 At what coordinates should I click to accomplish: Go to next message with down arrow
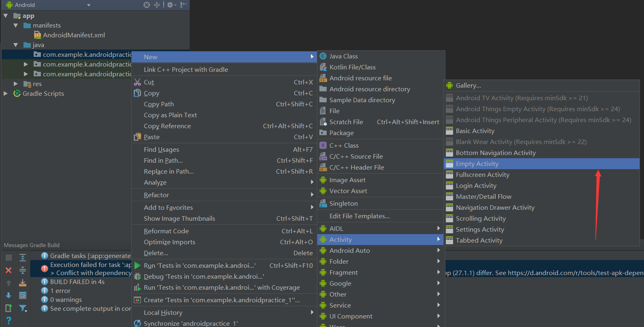pos(9,295)
